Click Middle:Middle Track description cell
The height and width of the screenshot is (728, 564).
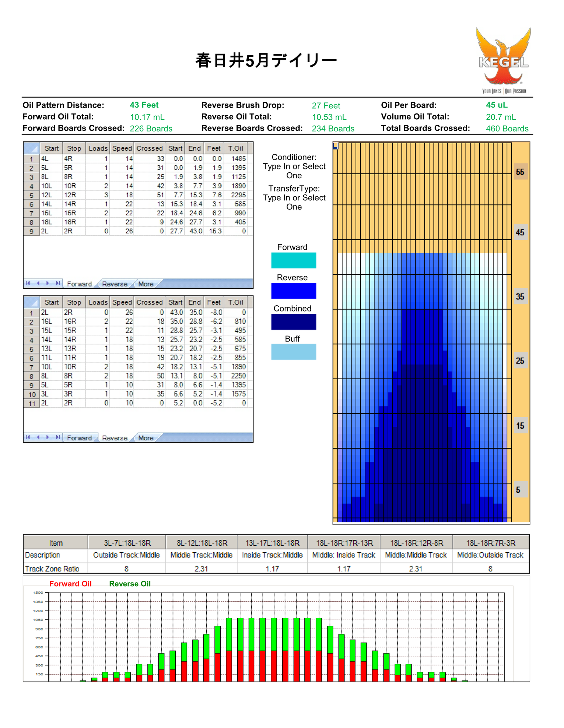pos(416,555)
